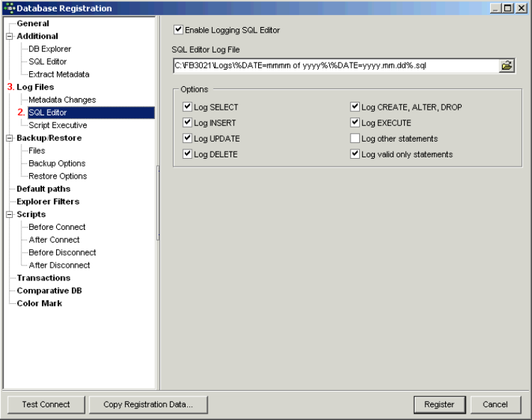Select Metadata Changes under Log Files

62,100
